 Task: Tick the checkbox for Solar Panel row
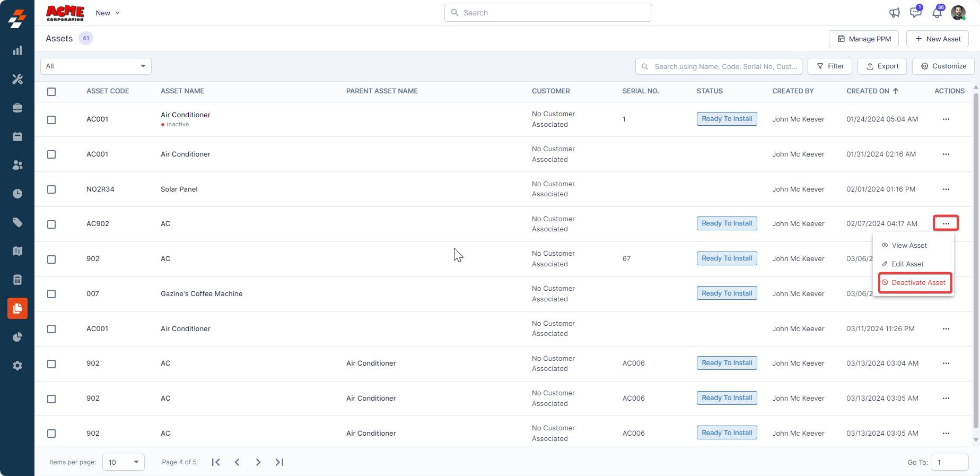coord(51,189)
